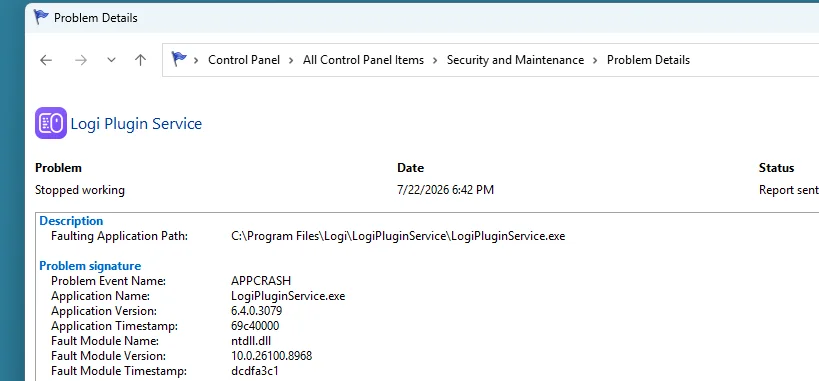
Task: Click the Date column header
Action: tap(411, 168)
